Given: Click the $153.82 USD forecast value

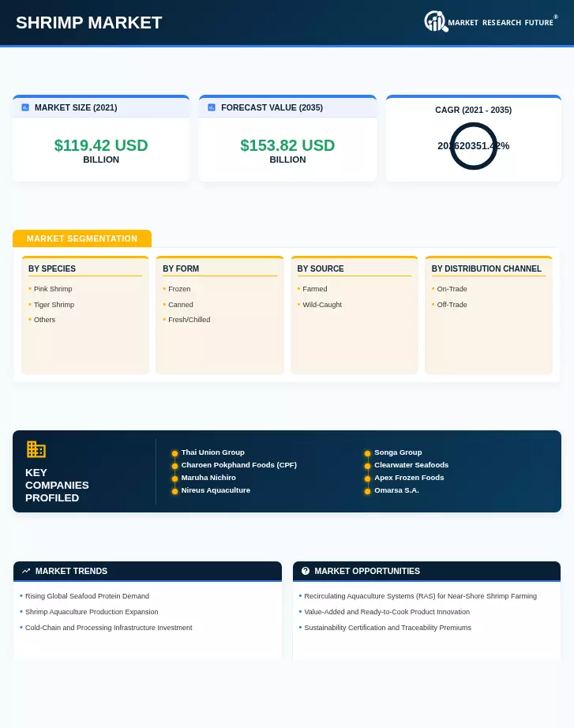Looking at the screenshot, I should (287, 145).
